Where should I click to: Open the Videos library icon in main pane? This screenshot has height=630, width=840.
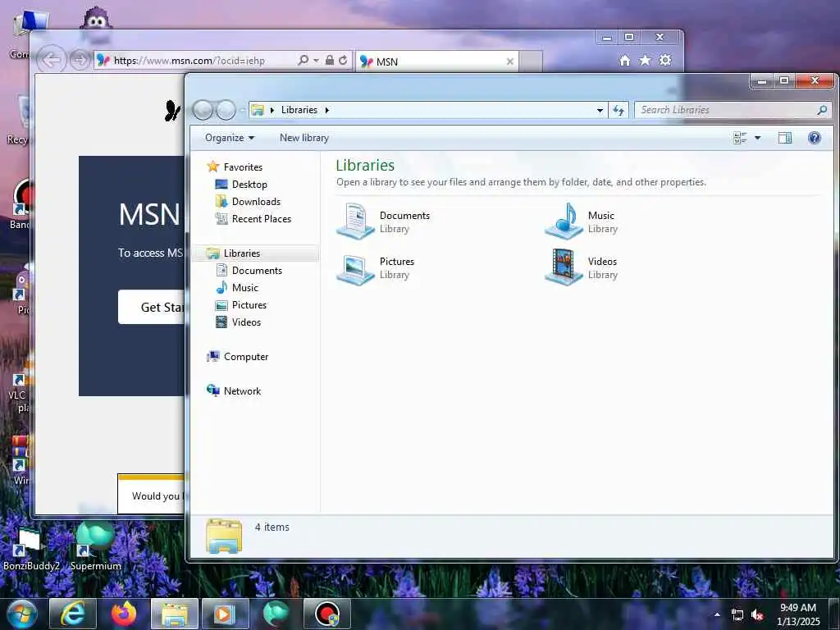coord(564,267)
